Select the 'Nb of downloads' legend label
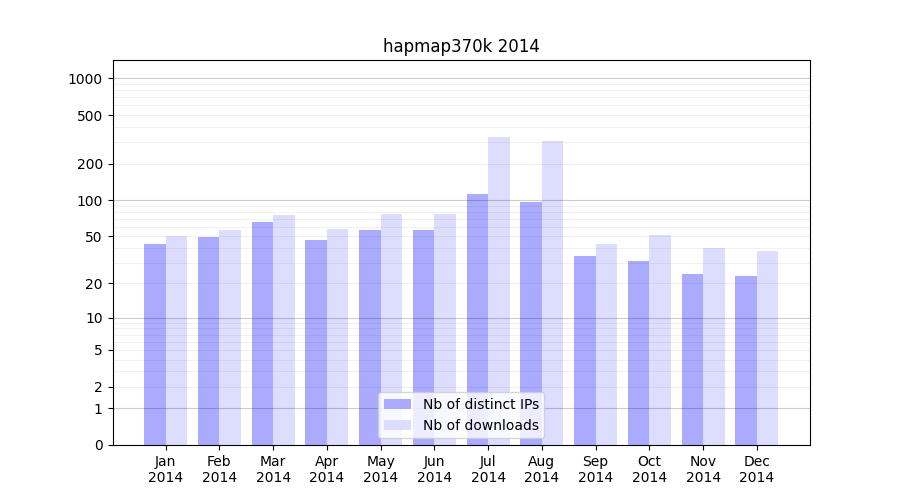This screenshot has height=500, width=900. point(480,425)
